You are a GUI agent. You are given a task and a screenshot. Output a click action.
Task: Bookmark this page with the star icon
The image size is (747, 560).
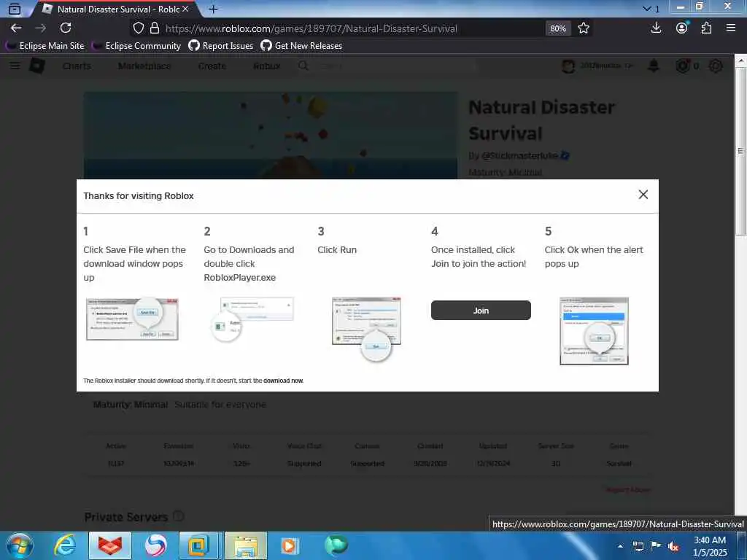(584, 28)
